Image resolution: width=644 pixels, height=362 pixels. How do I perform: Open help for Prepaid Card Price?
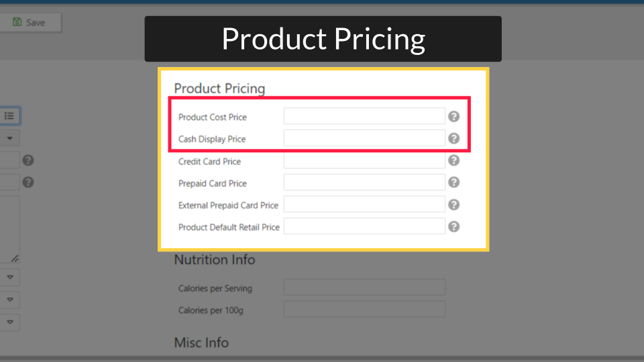pyautogui.click(x=454, y=182)
